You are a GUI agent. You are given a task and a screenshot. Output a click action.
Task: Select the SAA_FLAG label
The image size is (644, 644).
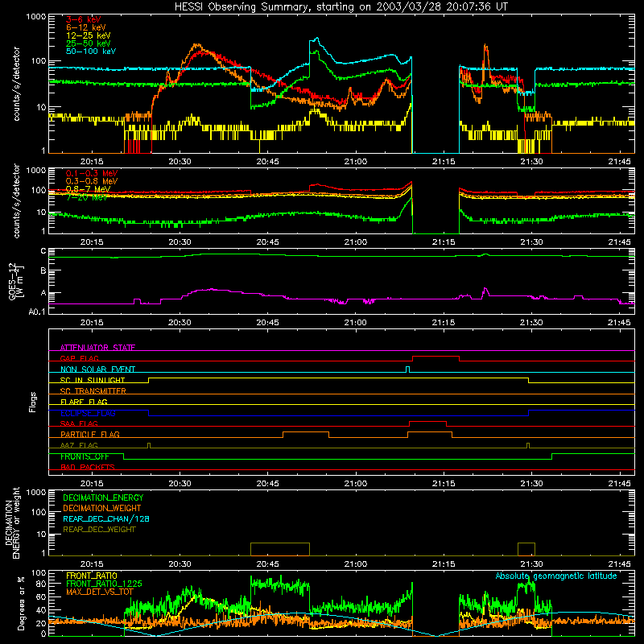79,423
